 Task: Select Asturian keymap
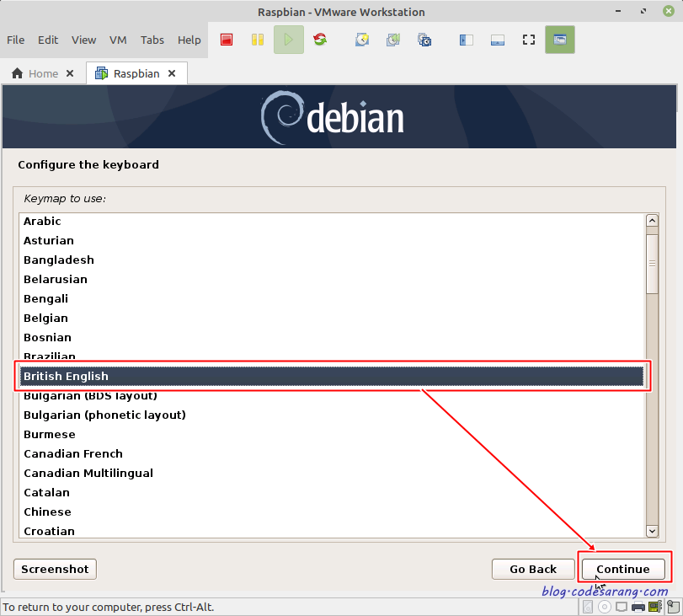332,241
